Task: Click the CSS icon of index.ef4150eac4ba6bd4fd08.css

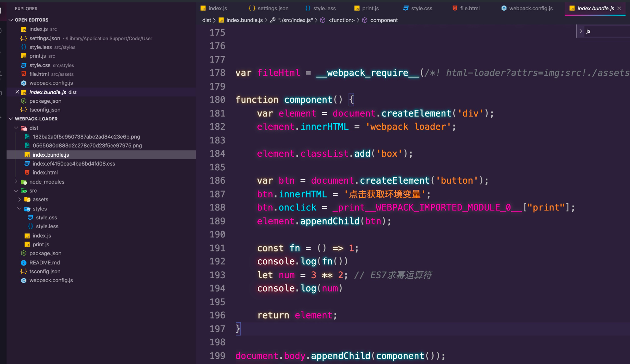Action: click(x=27, y=164)
